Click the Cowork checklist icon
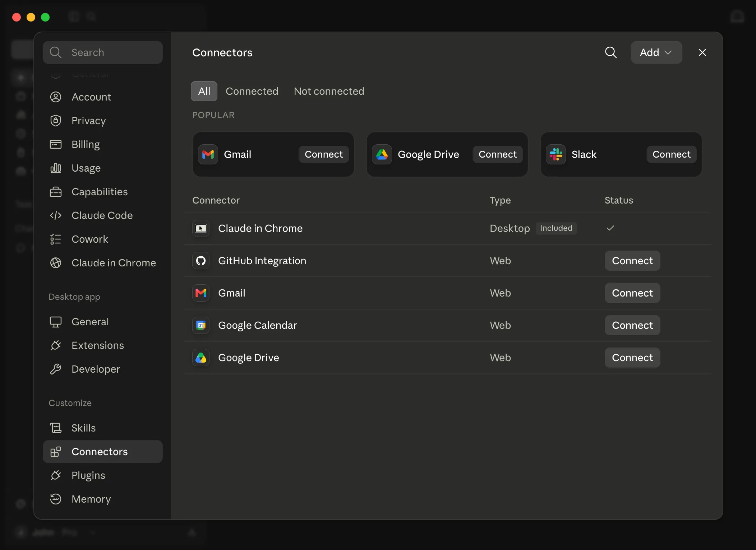Image resolution: width=756 pixels, height=550 pixels. click(x=56, y=239)
